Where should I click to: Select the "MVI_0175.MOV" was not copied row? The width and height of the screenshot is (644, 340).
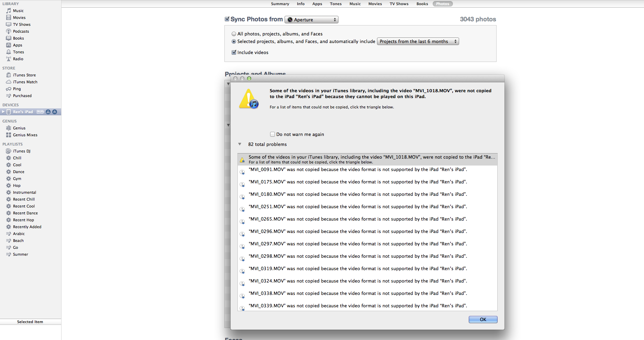click(367, 184)
